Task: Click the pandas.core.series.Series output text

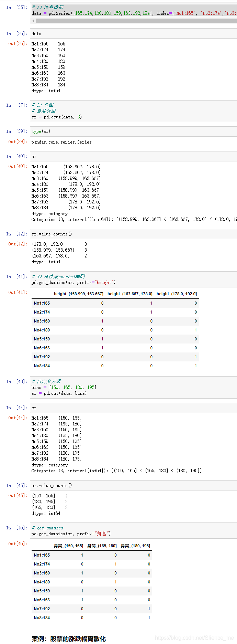Action: pyautogui.click(x=61, y=142)
